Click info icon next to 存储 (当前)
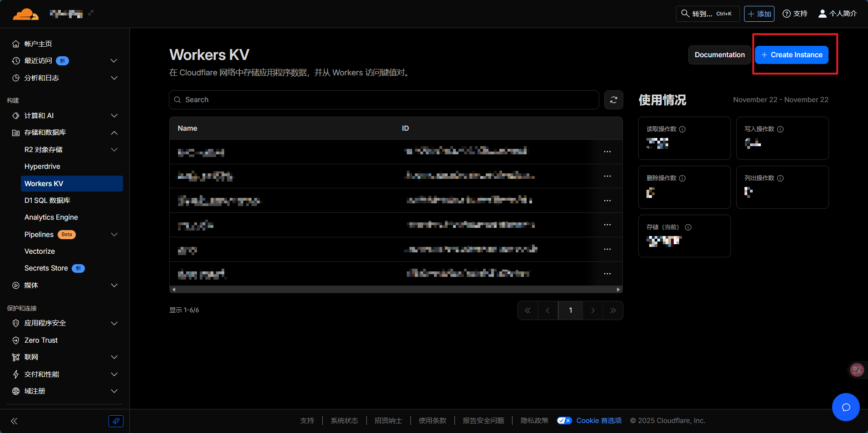The height and width of the screenshot is (433, 868). click(688, 227)
